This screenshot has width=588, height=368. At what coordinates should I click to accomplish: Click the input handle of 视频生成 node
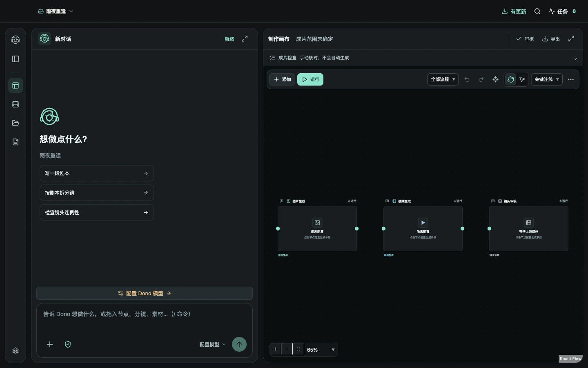coord(384,229)
